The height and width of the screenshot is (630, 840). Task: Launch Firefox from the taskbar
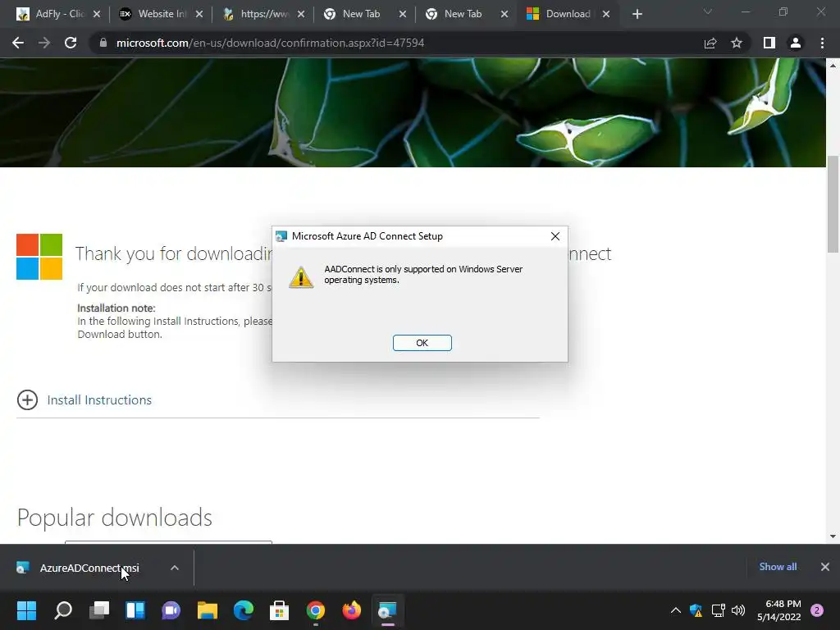pos(351,610)
